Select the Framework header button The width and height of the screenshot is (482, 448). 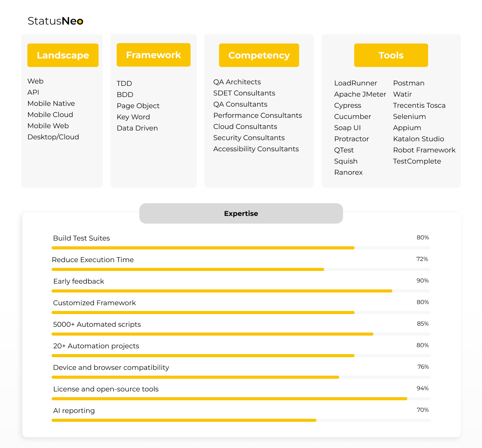pyautogui.click(x=153, y=55)
